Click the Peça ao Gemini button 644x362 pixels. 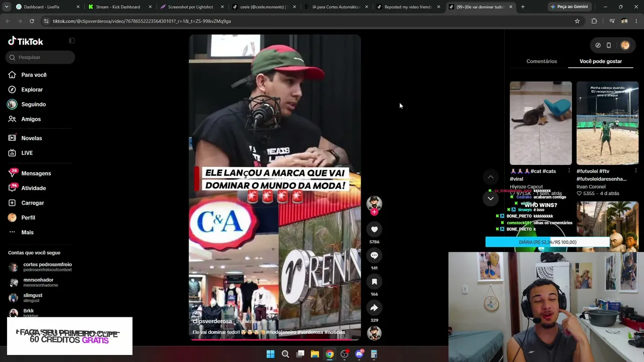[569, 7]
